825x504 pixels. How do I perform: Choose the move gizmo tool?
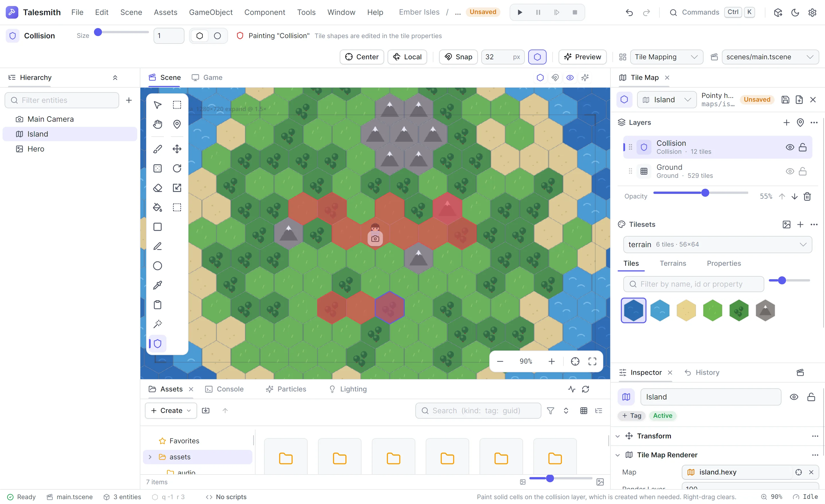pos(177,149)
